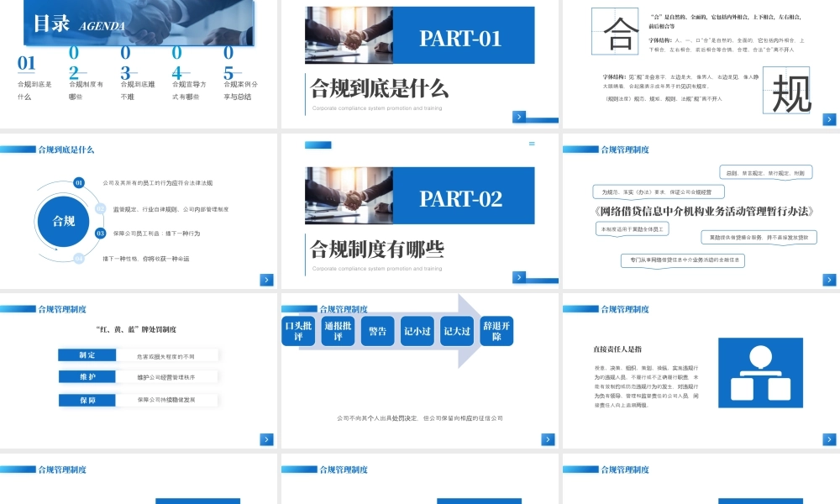Click the arrow icon on the PART-01 slide

[518, 117]
